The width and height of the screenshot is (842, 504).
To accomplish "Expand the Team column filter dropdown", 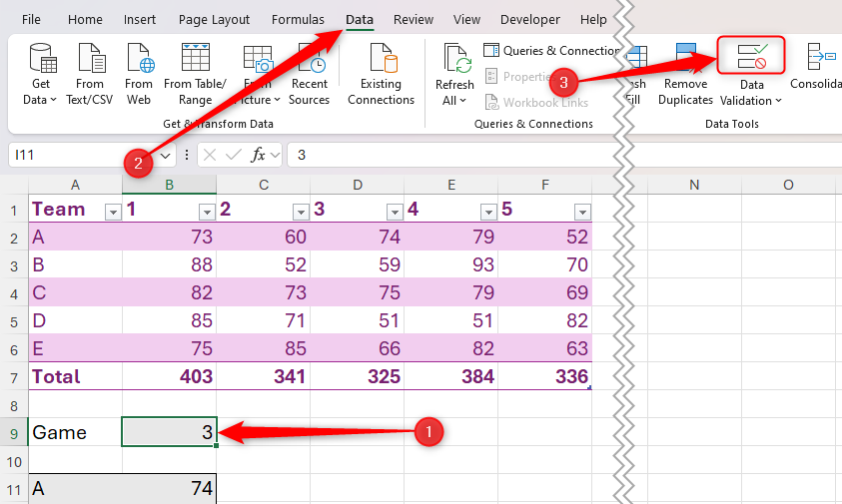I will (113, 211).
